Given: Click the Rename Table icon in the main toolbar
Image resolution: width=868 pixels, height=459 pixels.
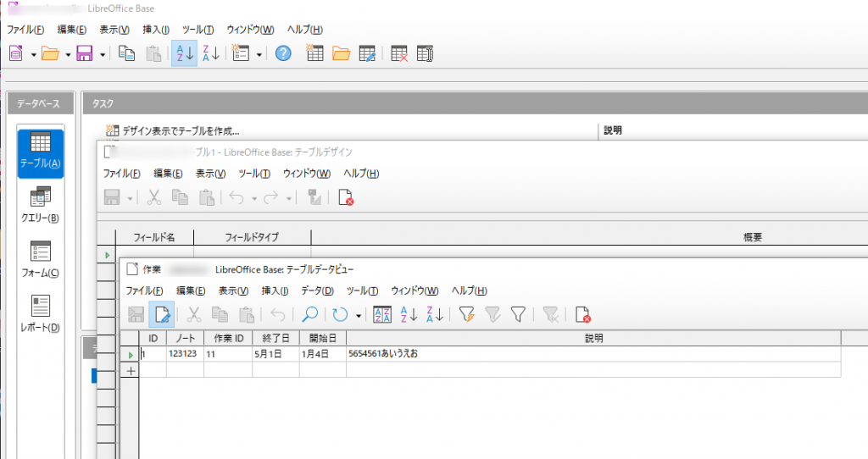Looking at the screenshot, I should pos(426,53).
